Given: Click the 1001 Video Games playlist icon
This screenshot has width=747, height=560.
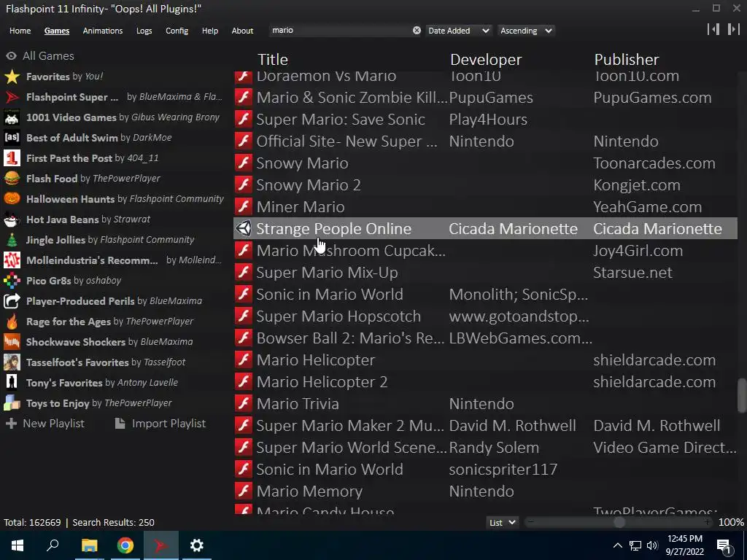Looking at the screenshot, I should pyautogui.click(x=12, y=117).
